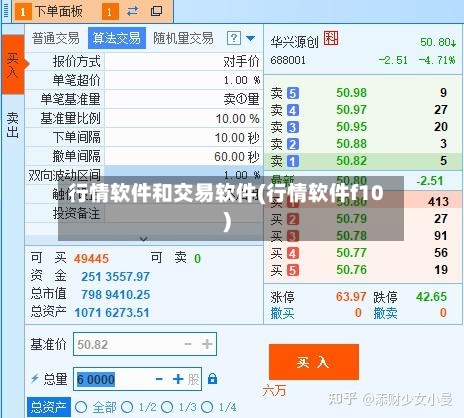
Task: Click buy level 买4 price 50.77
Action: [351, 253]
